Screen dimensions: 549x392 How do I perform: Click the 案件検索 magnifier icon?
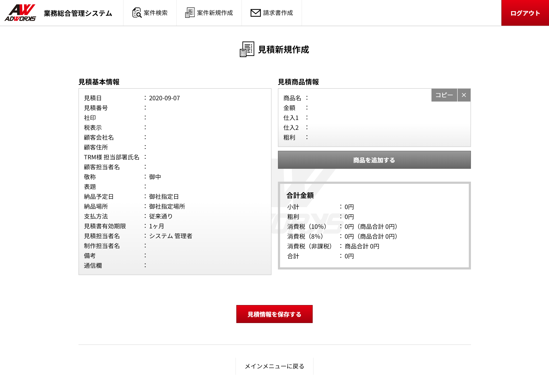click(x=137, y=13)
